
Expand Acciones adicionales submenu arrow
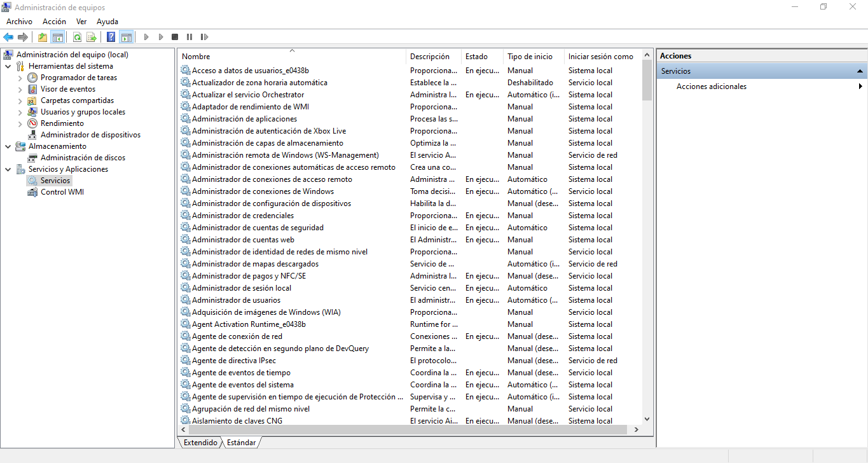[x=860, y=86]
